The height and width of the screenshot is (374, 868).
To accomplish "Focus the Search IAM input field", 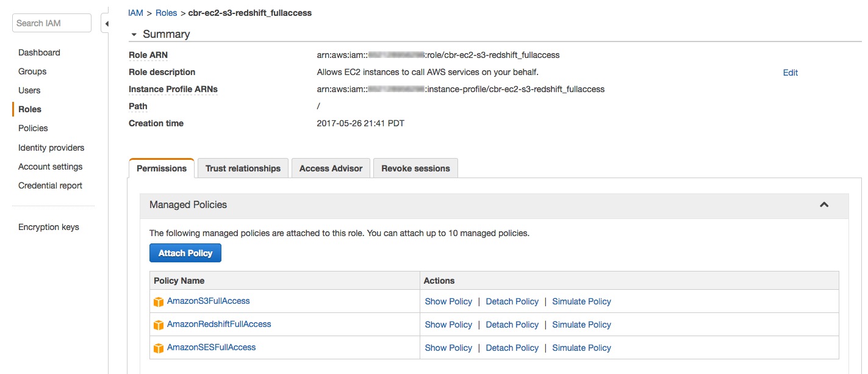I will point(52,23).
